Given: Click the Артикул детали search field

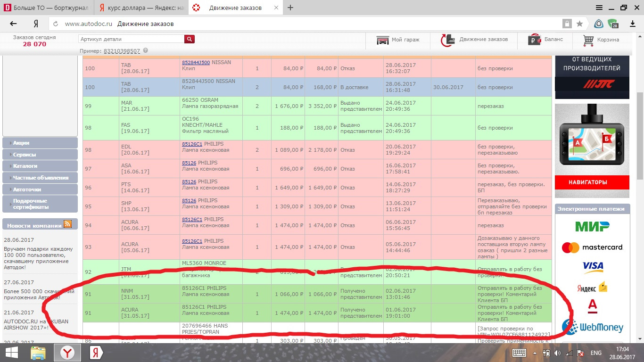Looking at the screenshot, I should tap(131, 39).
